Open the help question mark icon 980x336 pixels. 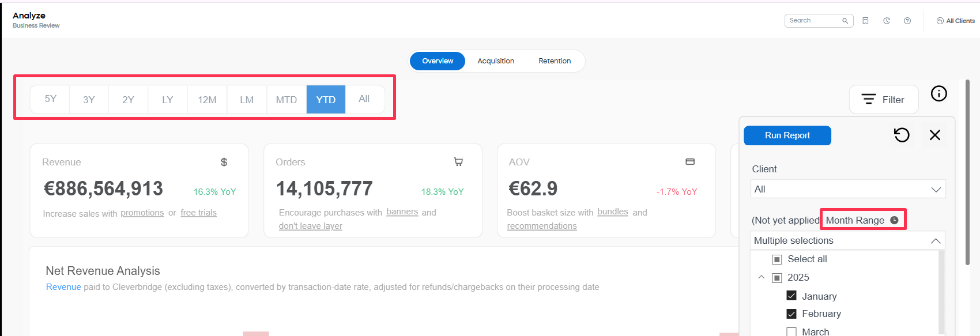(x=907, y=21)
